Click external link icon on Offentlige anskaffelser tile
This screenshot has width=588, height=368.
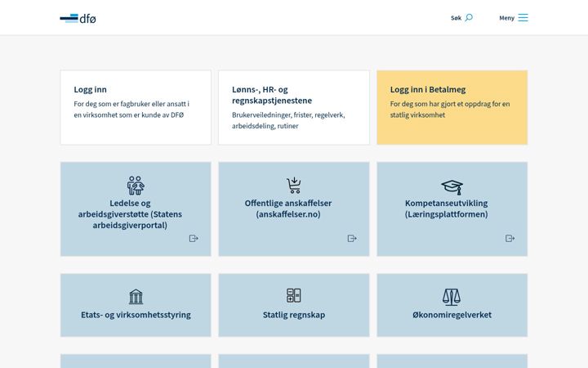pos(352,239)
